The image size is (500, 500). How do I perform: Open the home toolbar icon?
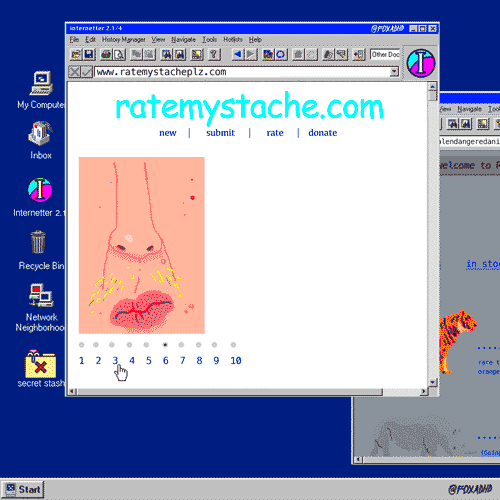click(x=298, y=54)
